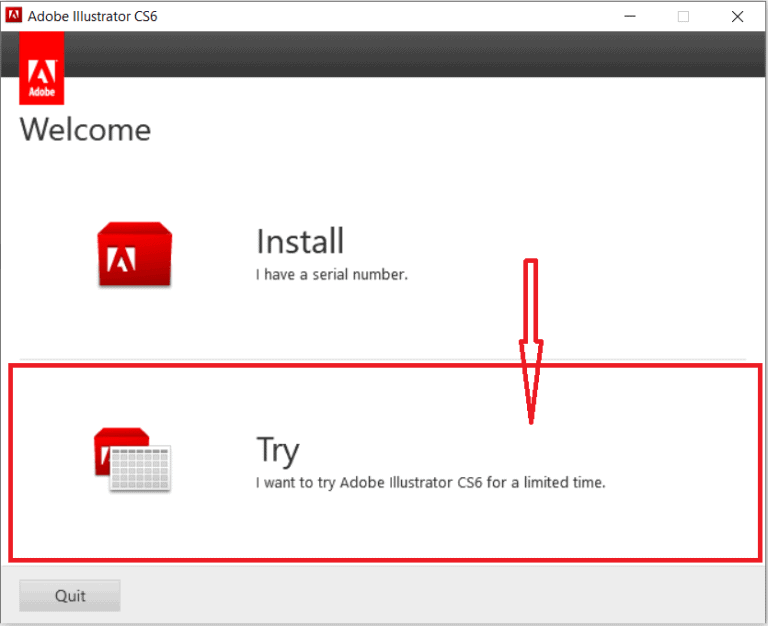The image size is (768, 626).
Task: Click the Try calendar box icon
Action: [x=132, y=459]
